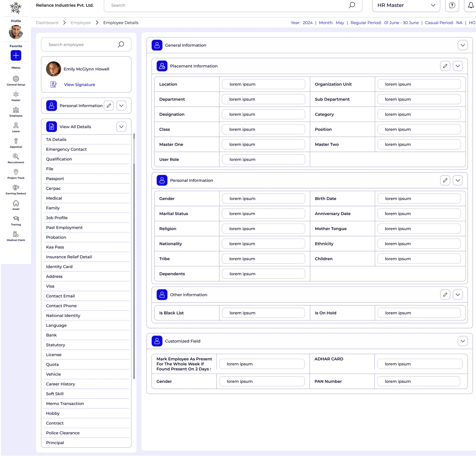Click Emily McGlynn Howell's photo
This screenshot has width=476, height=456.
[54, 69]
